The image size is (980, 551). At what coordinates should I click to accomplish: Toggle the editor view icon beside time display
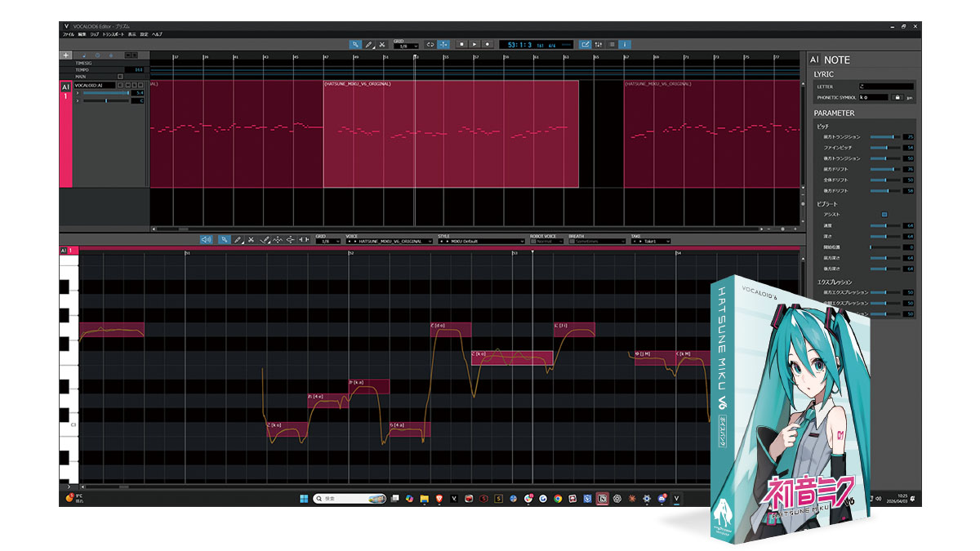coord(585,45)
